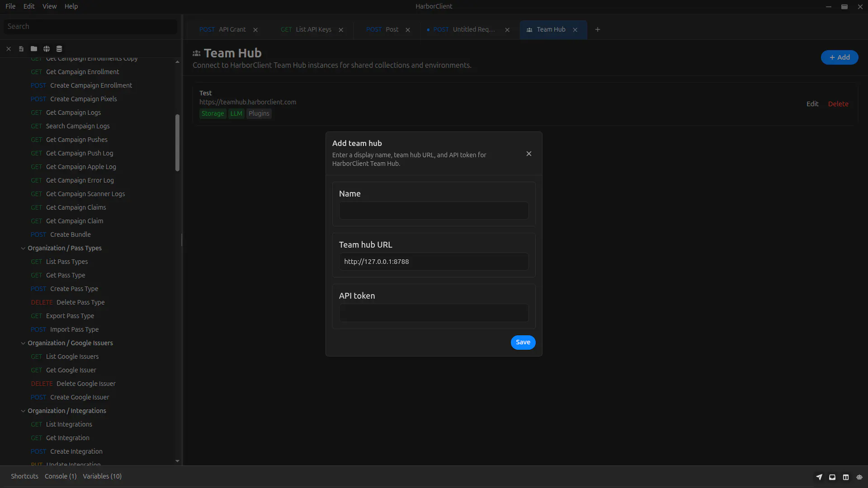This screenshot has width=868, height=488.
Task: Collapse the Organization / Integrations folder
Action: point(23,411)
